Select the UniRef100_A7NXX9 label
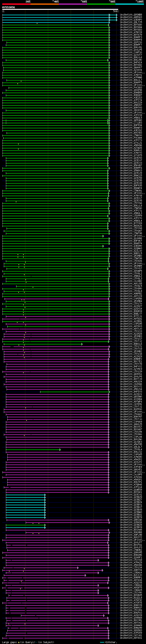This screenshot has width=146, height=644. coord(131,32)
